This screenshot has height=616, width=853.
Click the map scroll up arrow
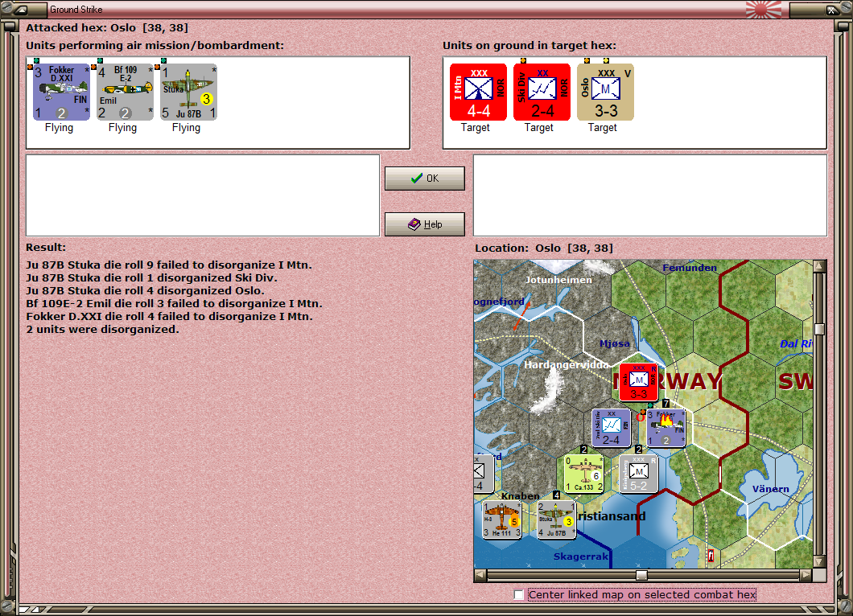(820, 266)
